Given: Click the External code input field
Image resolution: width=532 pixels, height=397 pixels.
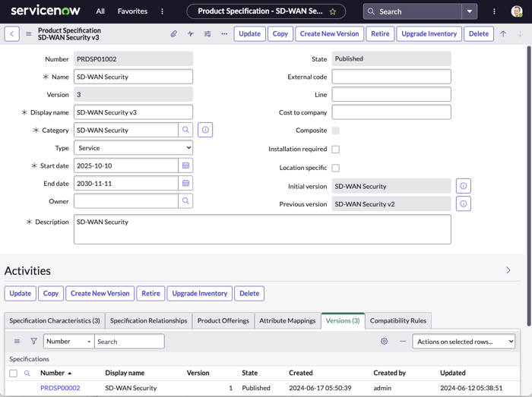Looking at the screenshot, I should coord(391,77).
